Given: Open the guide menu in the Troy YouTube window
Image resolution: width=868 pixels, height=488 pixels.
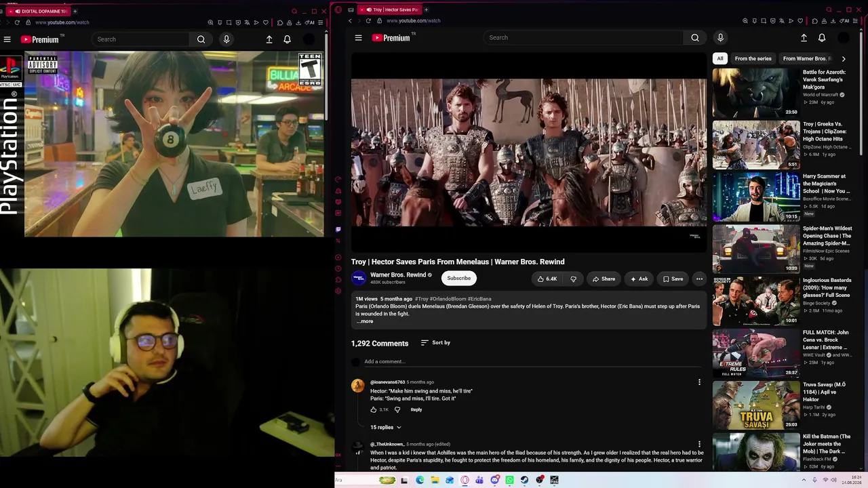Looking at the screenshot, I should coord(358,38).
